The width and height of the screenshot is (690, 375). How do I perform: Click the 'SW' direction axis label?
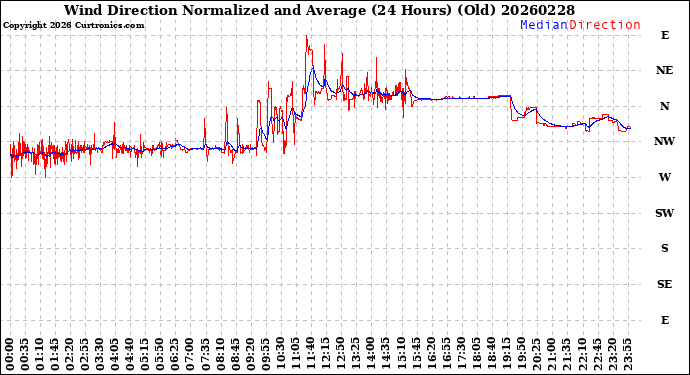click(664, 213)
